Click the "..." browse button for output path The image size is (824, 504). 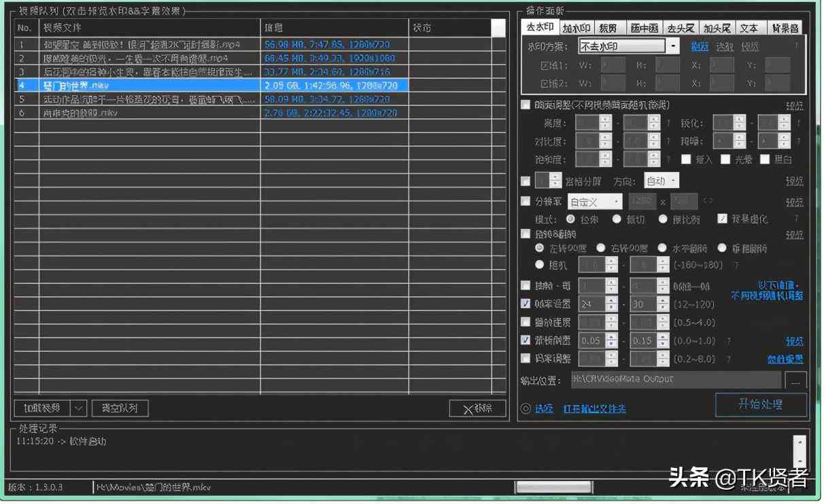[x=795, y=380]
